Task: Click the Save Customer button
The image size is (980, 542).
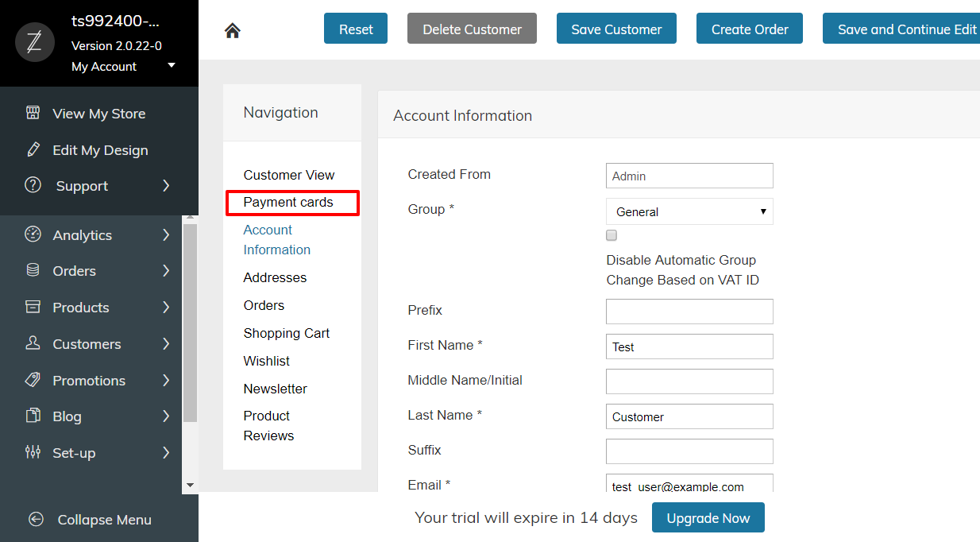Action: [616, 29]
